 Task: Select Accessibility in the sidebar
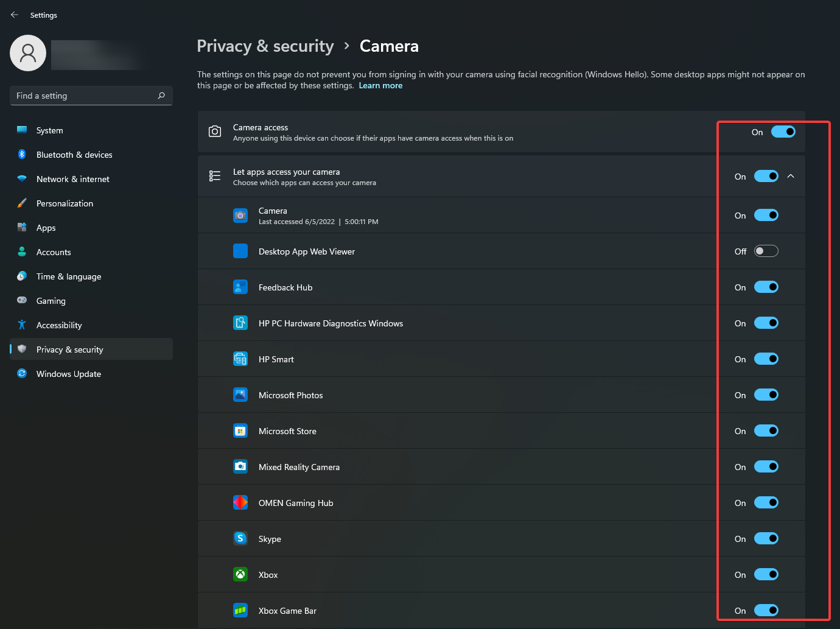pyautogui.click(x=59, y=325)
